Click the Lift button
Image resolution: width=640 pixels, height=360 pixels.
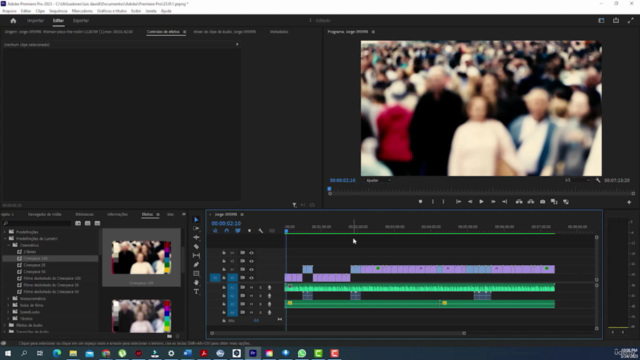click(x=519, y=202)
